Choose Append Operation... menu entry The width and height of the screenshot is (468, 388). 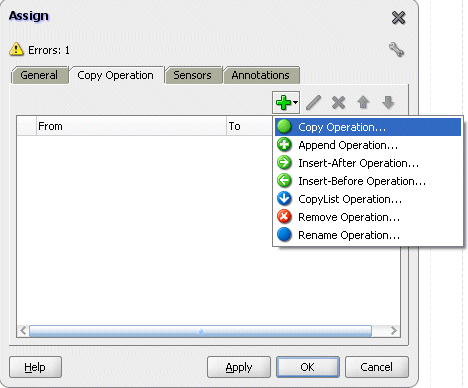(368, 145)
